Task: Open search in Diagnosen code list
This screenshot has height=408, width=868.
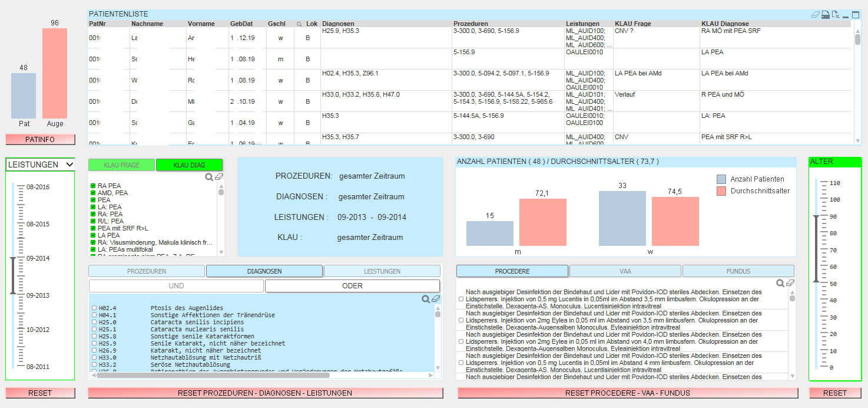Action: [x=426, y=299]
